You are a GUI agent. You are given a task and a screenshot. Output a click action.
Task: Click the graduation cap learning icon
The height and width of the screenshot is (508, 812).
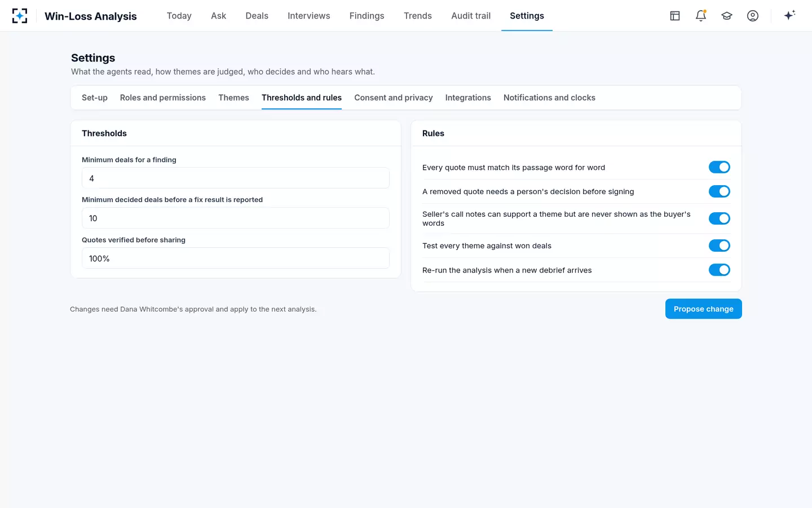pyautogui.click(x=727, y=16)
